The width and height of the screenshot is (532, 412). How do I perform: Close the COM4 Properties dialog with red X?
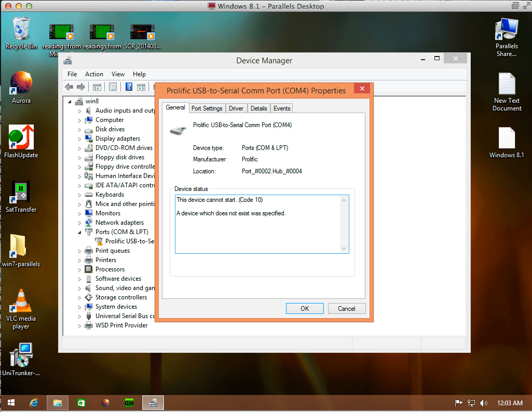coord(362,89)
